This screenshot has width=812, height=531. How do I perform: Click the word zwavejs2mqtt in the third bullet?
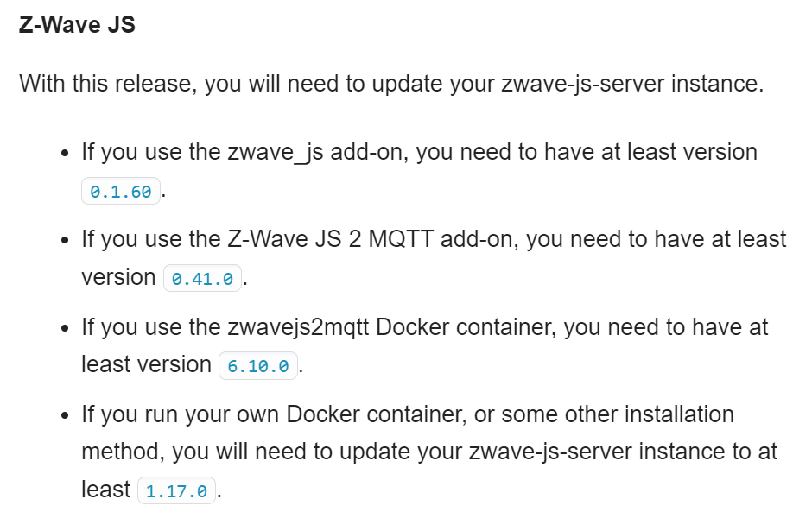coord(298,327)
